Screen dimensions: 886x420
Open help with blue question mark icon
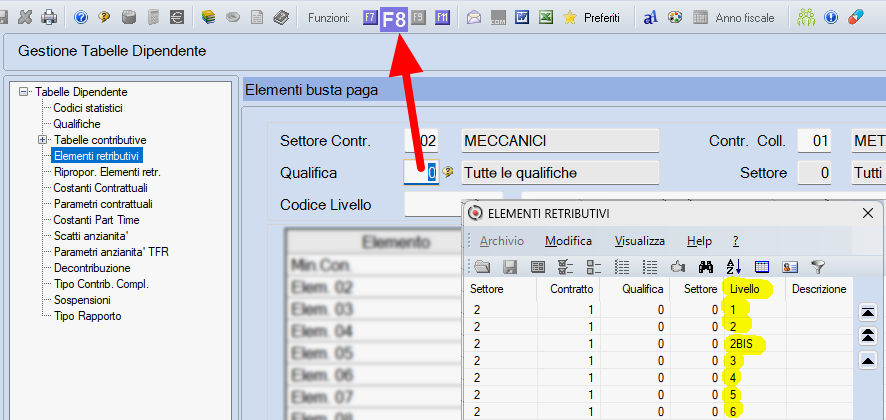(81, 18)
